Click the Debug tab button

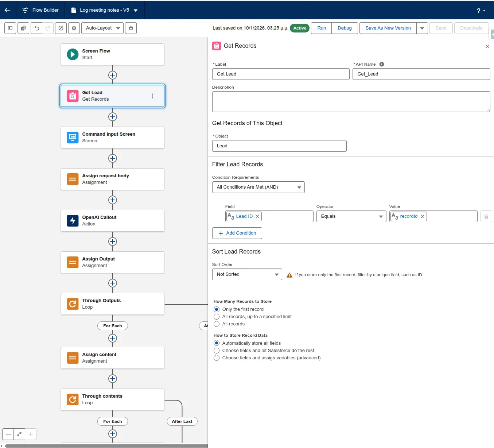[x=344, y=28]
